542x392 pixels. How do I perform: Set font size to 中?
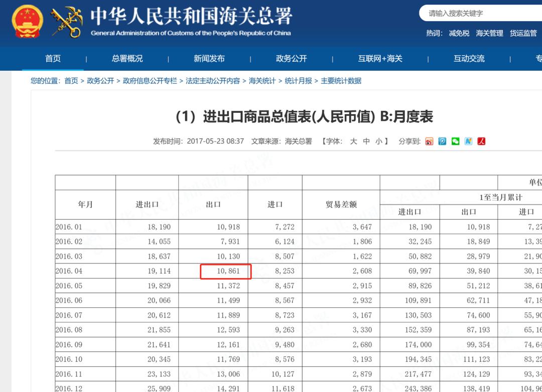pyautogui.click(x=367, y=141)
